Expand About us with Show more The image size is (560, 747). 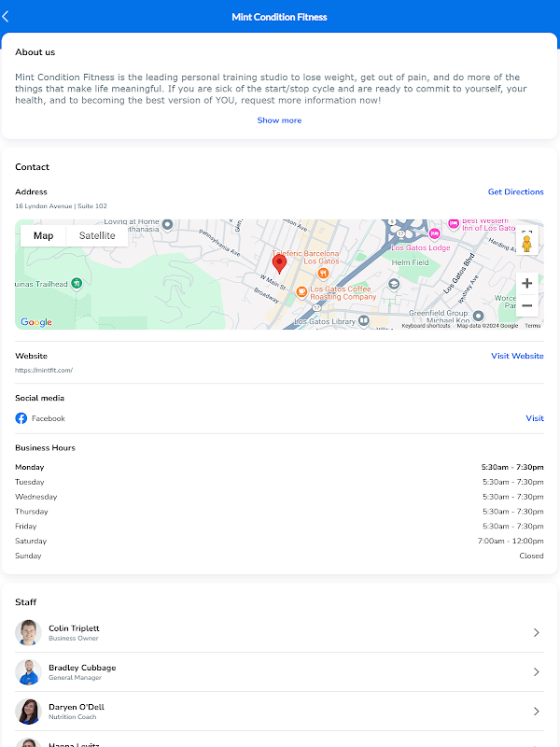(279, 120)
